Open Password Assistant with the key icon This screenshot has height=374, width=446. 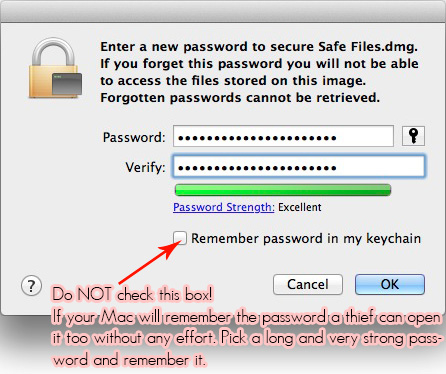click(x=413, y=136)
